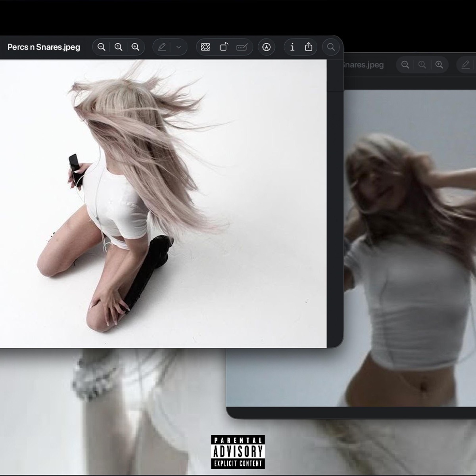The width and height of the screenshot is (476, 476).
Task: Click the Share icon in front window
Action: click(309, 47)
